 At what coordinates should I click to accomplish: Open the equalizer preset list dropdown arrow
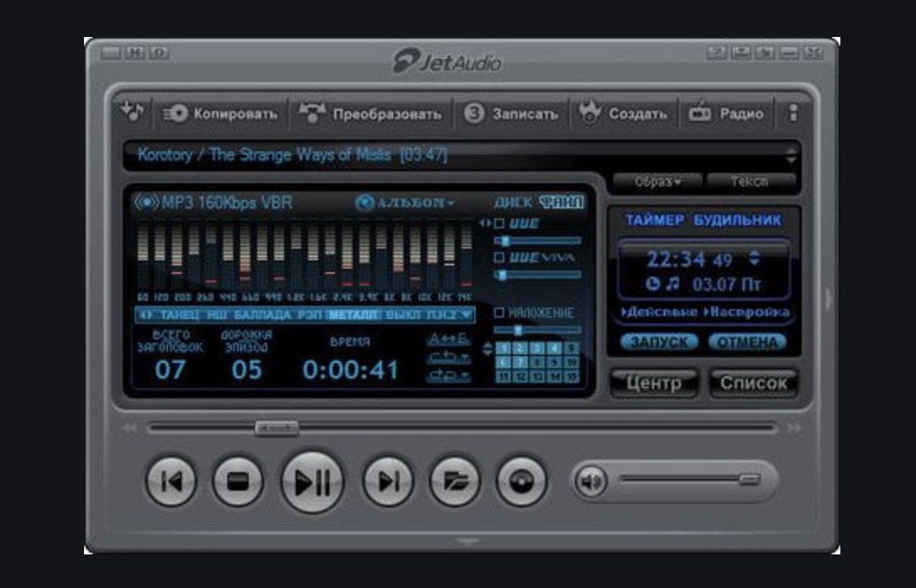coord(466,315)
